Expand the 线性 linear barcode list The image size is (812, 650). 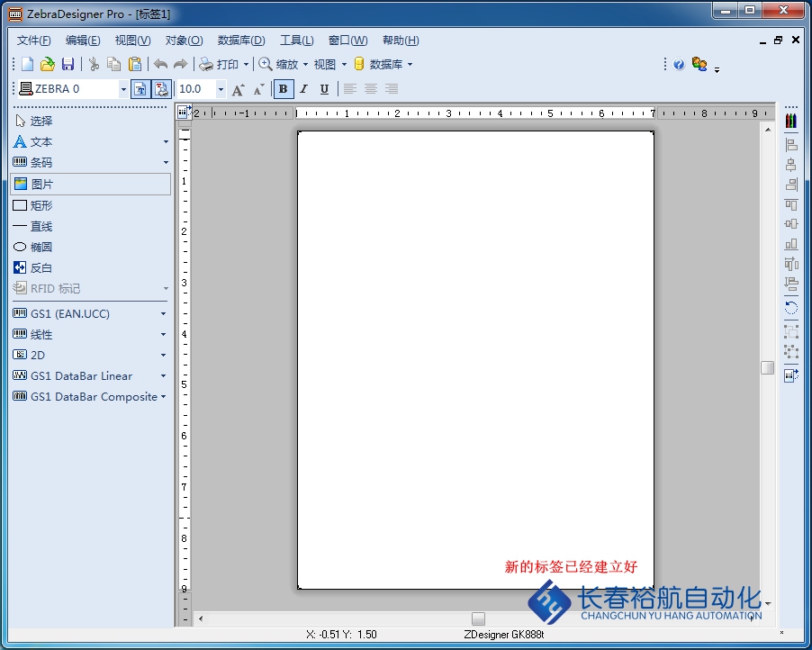(163, 335)
